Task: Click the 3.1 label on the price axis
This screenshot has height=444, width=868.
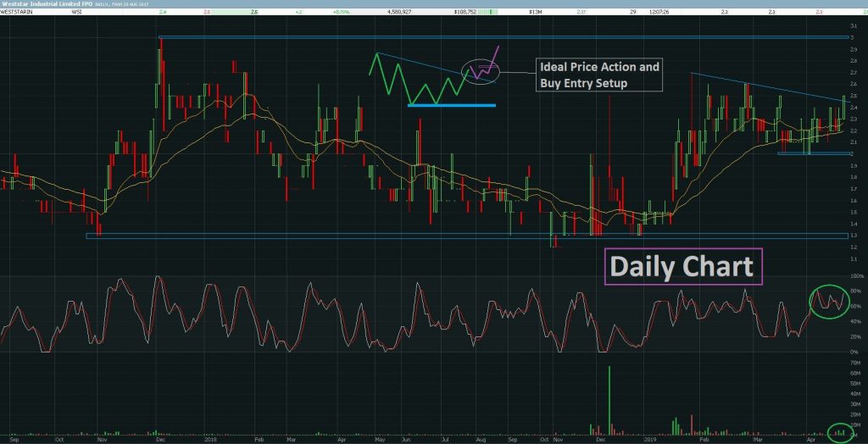Action: (854, 26)
